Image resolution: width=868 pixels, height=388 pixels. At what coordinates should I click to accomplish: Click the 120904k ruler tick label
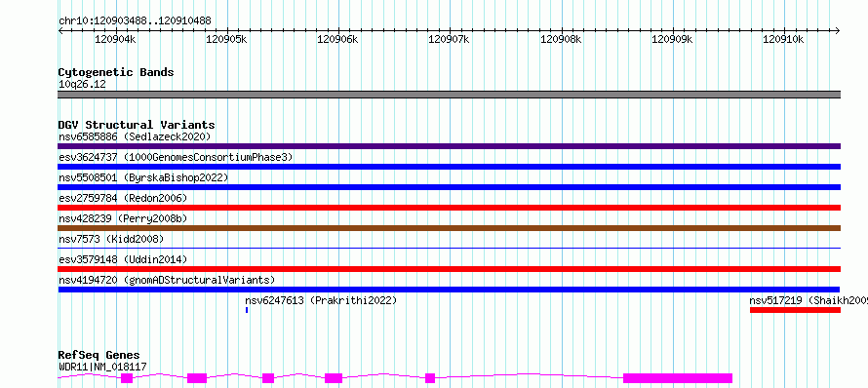(115, 39)
